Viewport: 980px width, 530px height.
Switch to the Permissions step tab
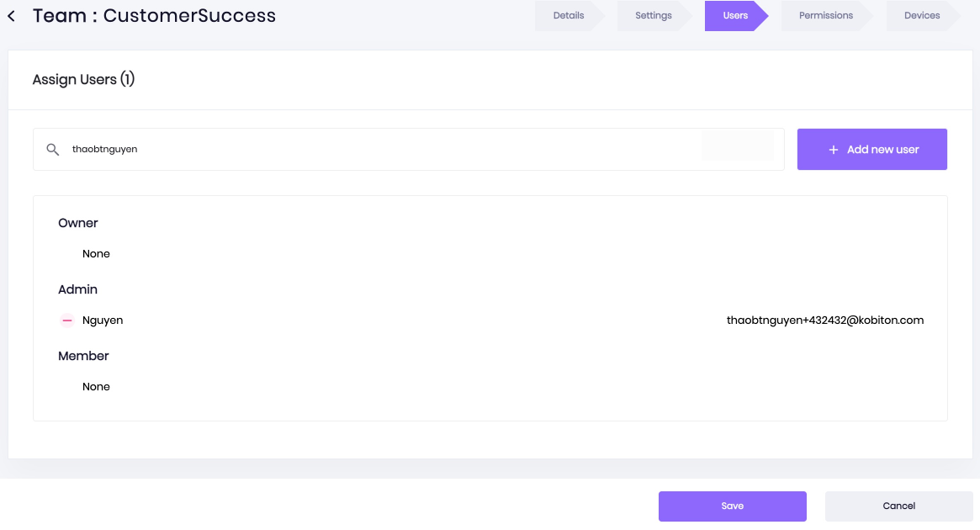(x=825, y=16)
